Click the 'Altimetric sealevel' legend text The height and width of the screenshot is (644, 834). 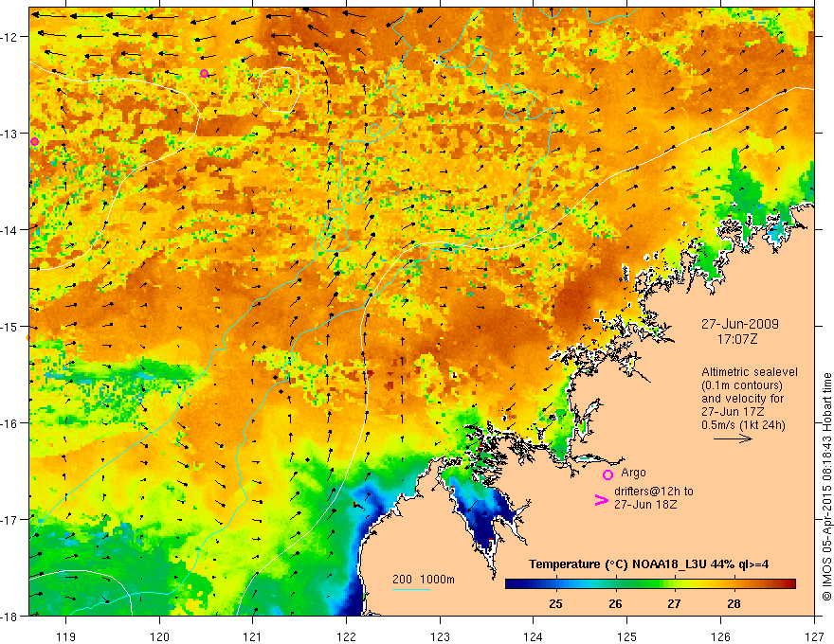click(750, 372)
